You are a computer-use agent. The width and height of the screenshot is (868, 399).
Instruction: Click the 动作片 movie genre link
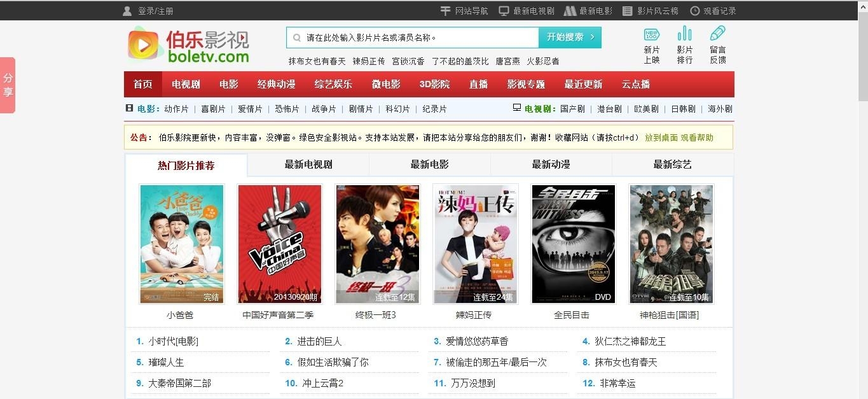pos(176,109)
